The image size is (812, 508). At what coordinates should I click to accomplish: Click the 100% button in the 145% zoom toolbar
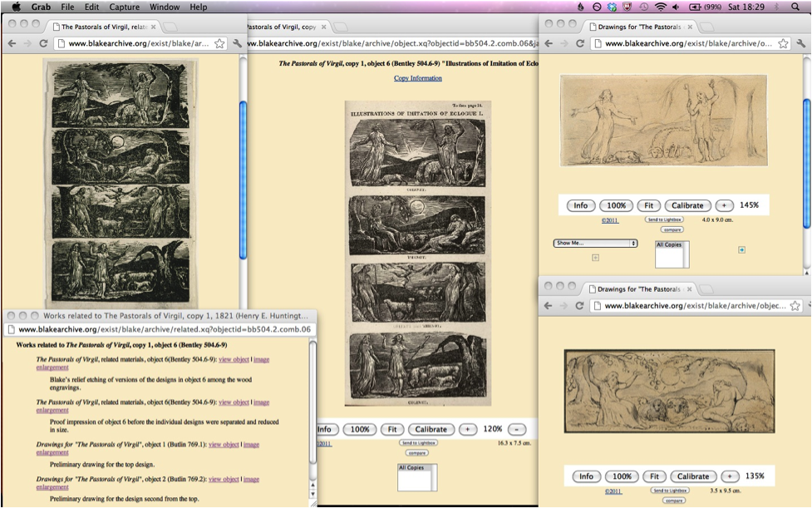coord(616,205)
